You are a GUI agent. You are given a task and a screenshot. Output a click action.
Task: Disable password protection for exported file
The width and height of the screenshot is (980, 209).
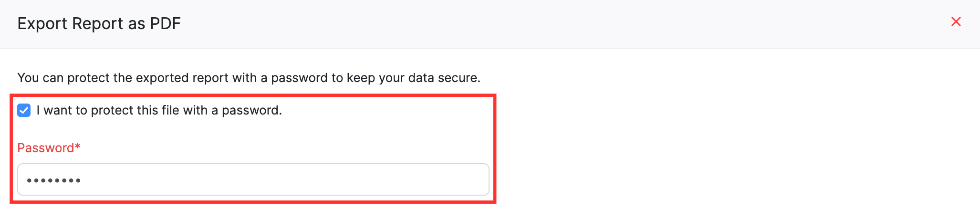(x=24, y=110)
